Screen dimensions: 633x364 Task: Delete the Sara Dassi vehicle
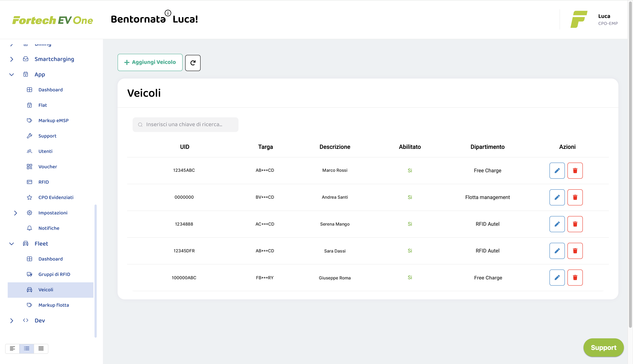point(575,251)
